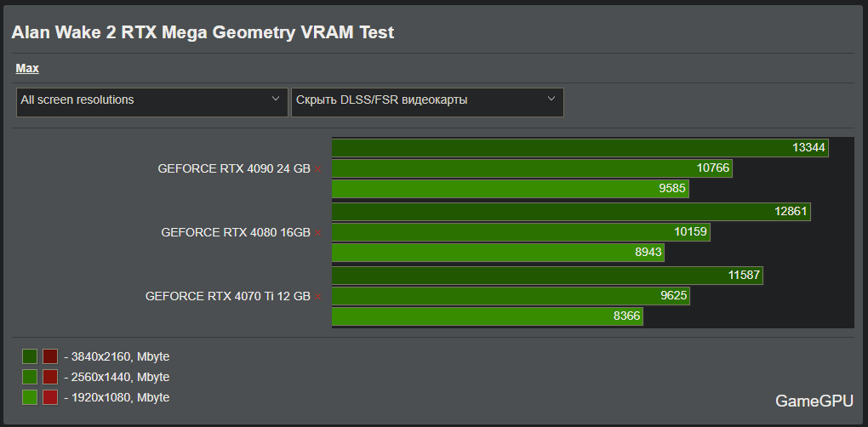Viewport: 868px width, 427px height.
Task: Expand the 'Скрыть DLSS/FSR видеокарты' dropdown
Action: coord(426,100)
